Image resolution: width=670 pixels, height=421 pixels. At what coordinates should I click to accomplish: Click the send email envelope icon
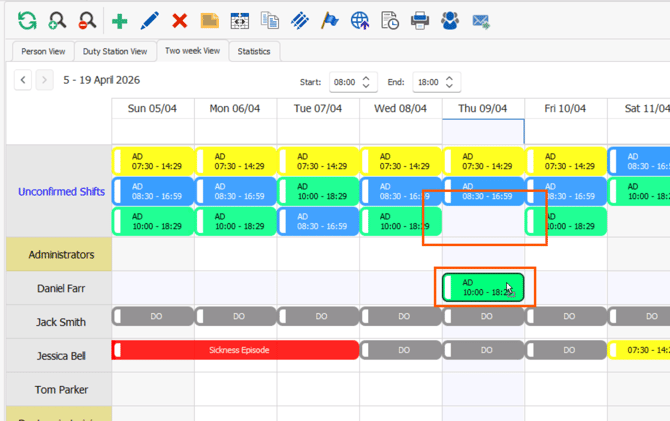(480, 20)
